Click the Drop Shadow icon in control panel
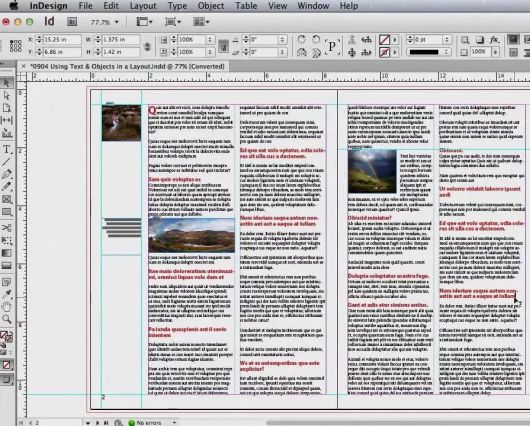 480,40
